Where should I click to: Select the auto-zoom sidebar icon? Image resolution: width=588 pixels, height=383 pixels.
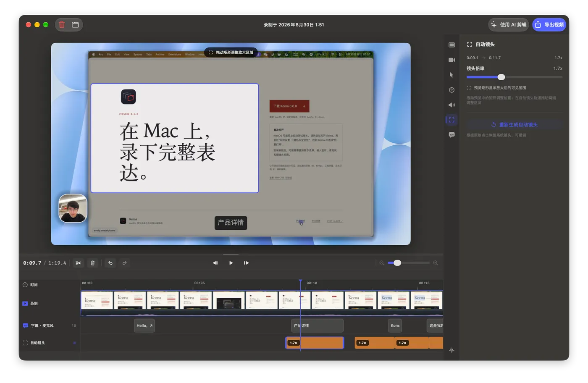click(x=451, y=120)
